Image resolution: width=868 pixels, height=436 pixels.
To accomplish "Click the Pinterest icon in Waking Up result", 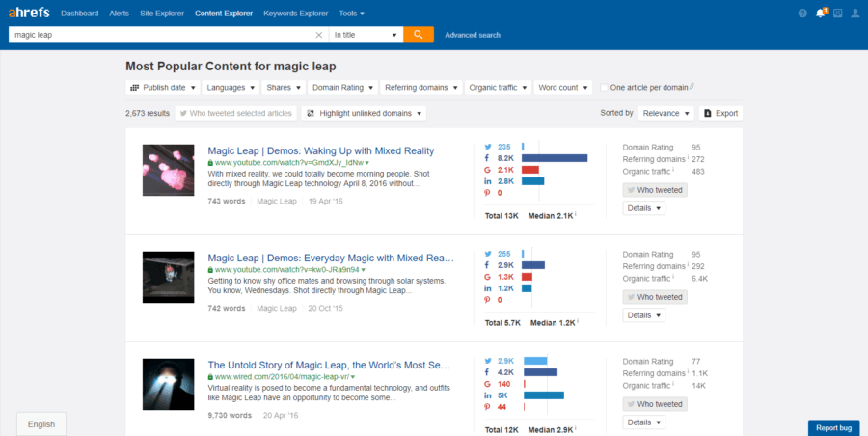I will pos(488,193).
